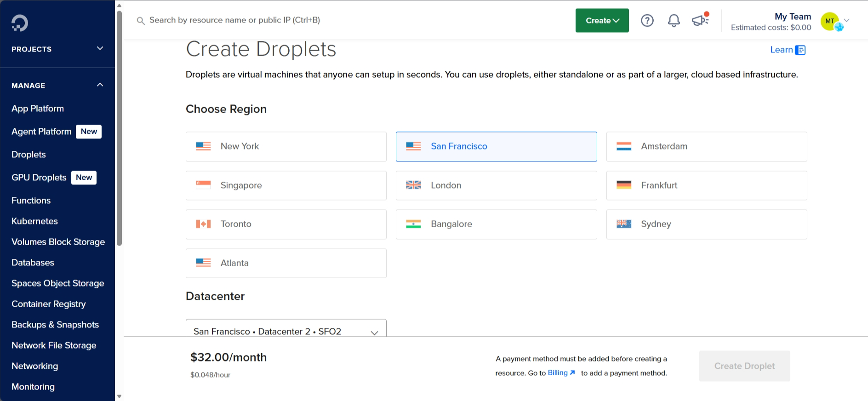Click the search magnifier icon

click(141, 21)
